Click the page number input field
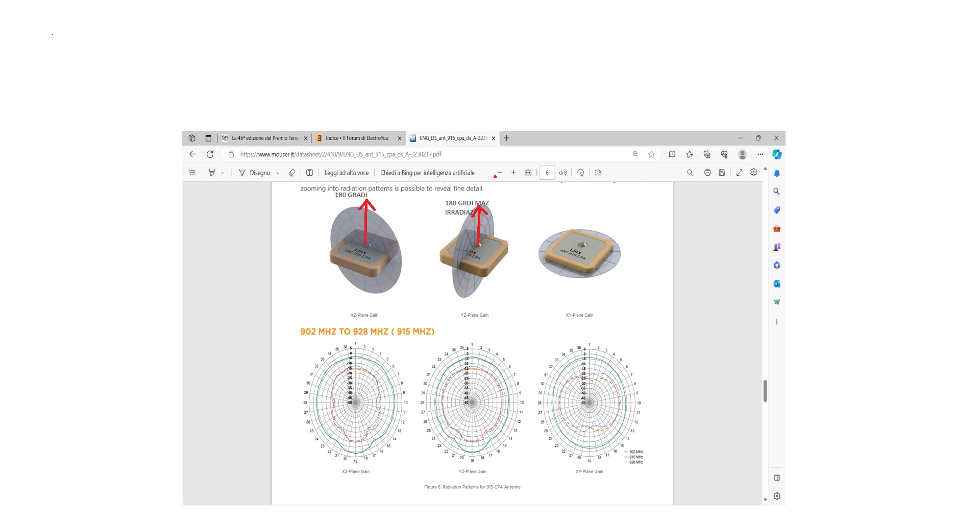980x521 pixels. [x=547, y=173]
